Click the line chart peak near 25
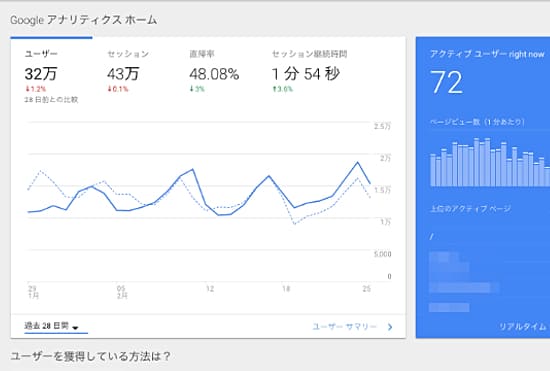The image size is (550, 371). [x=357, y=162]
